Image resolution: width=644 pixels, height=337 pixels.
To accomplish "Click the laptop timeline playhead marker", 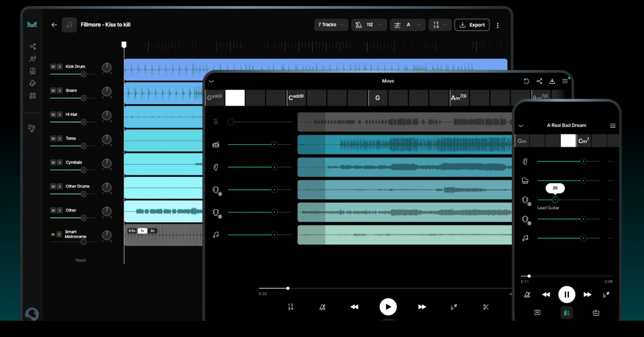I will click(124, 45).
